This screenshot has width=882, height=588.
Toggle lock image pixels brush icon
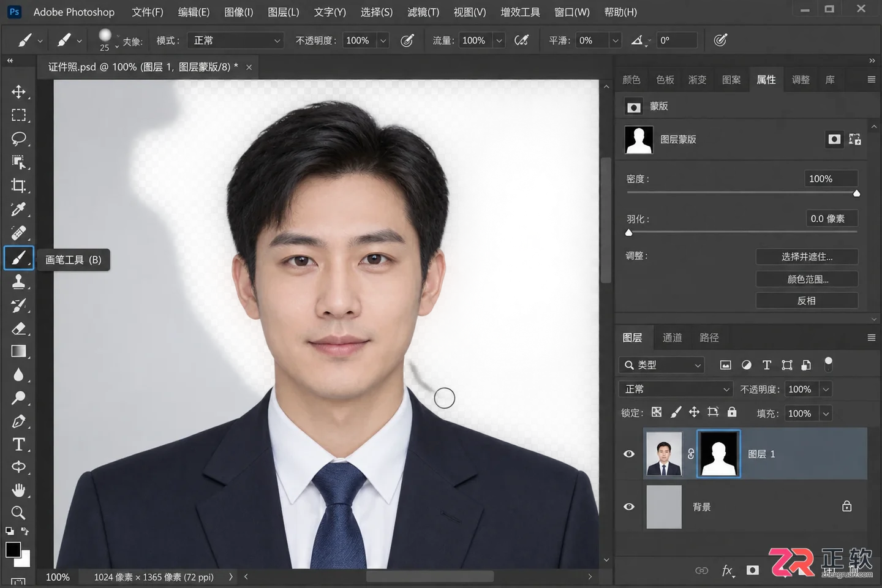[x=676, y=412]
